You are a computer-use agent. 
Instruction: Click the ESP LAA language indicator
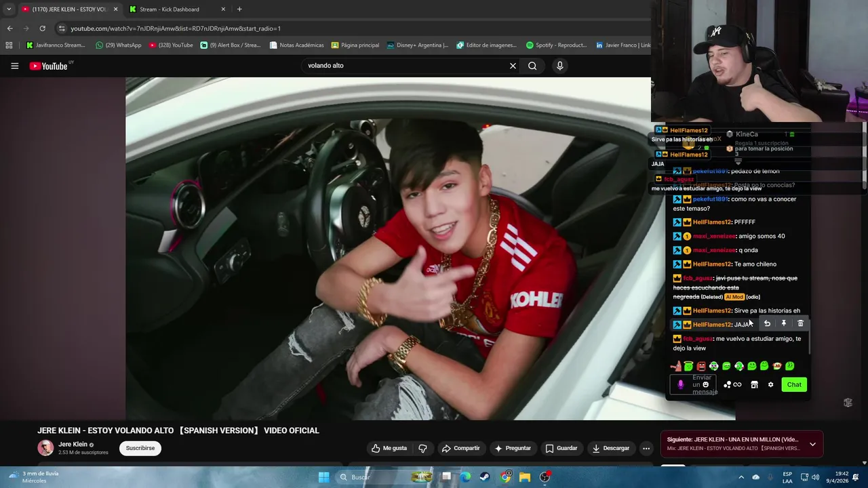tap(787, 477)
